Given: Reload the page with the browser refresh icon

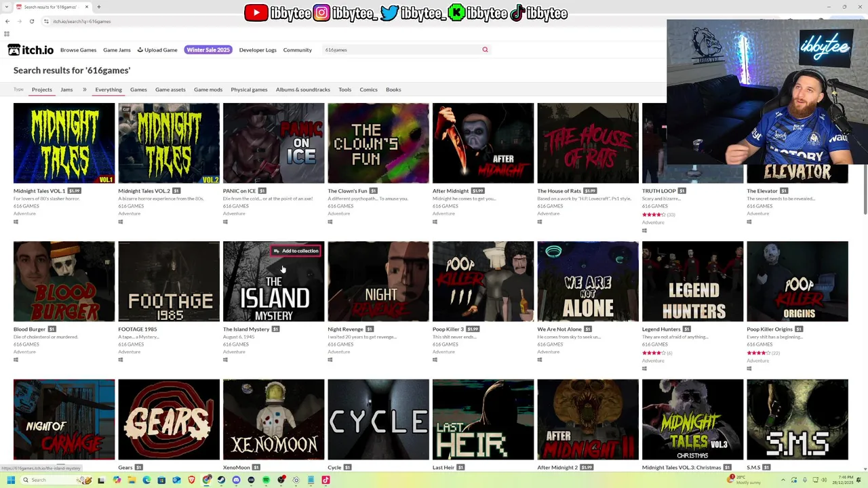Looking at the screenshot, I should click(x=32, y=21).
